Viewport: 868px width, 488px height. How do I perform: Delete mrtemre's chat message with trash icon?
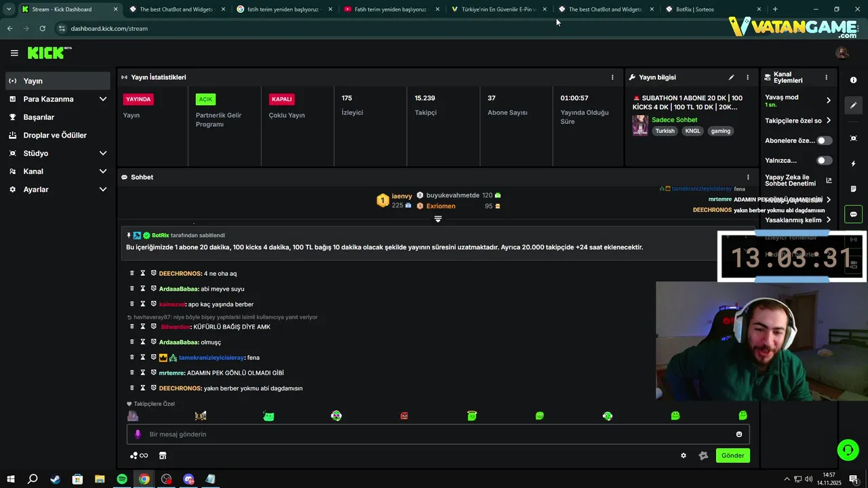132,373
